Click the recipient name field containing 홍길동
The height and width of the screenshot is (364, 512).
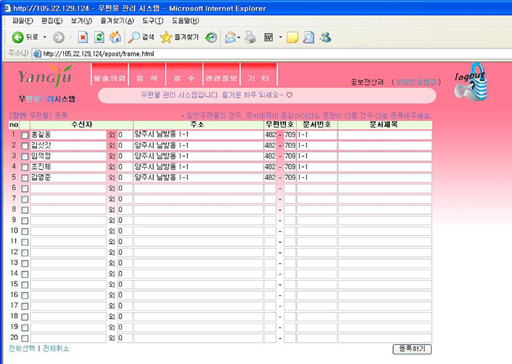click(x=68, y=135)
